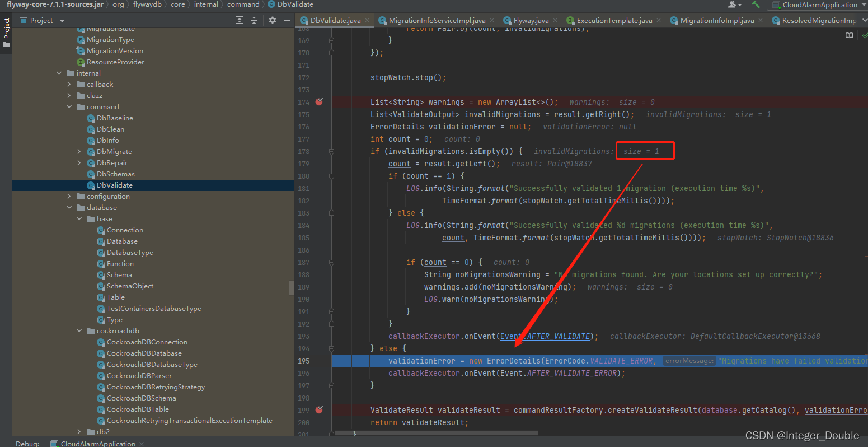Click the Build project hammer icon

point(756,4)
